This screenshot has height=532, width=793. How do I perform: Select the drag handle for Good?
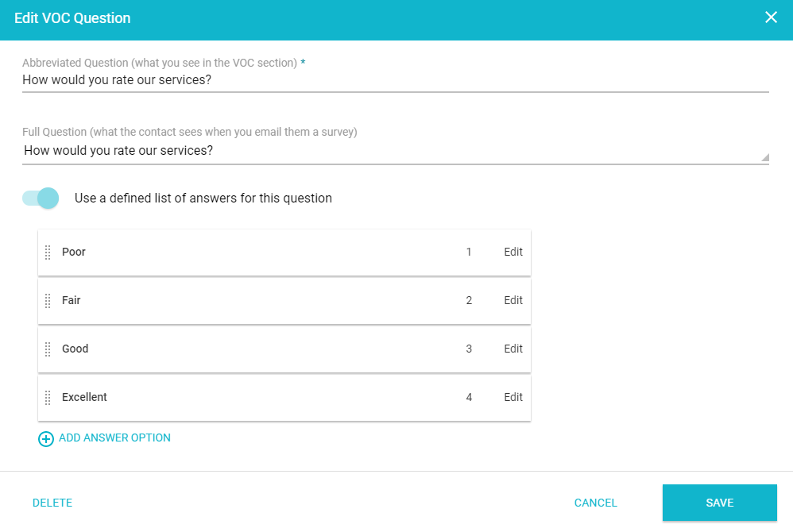(x=49, y=349)
